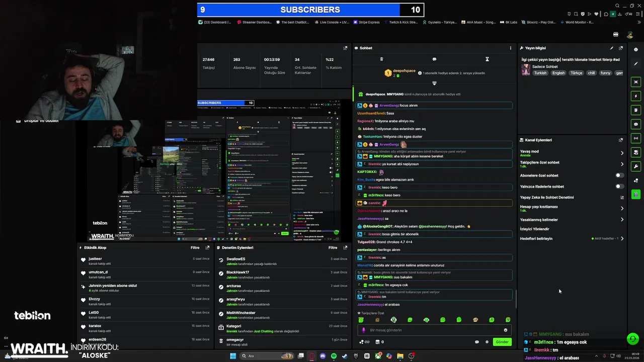Click the chat bubble sidebar button

point(636,124)
